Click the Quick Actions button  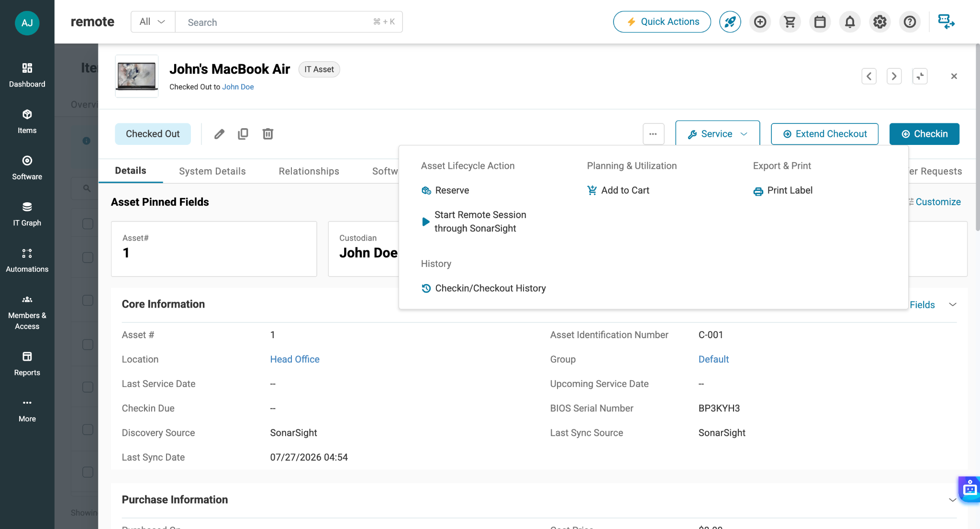(x=662, y=22)
